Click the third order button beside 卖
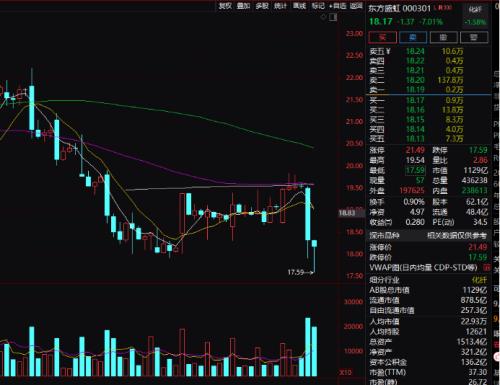 click(443, 37)
